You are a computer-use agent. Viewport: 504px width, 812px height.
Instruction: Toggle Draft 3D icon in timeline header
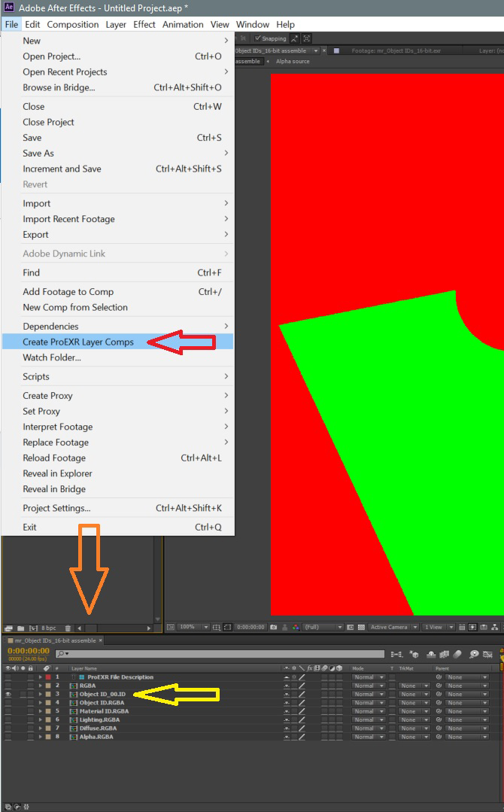[414, 655]
